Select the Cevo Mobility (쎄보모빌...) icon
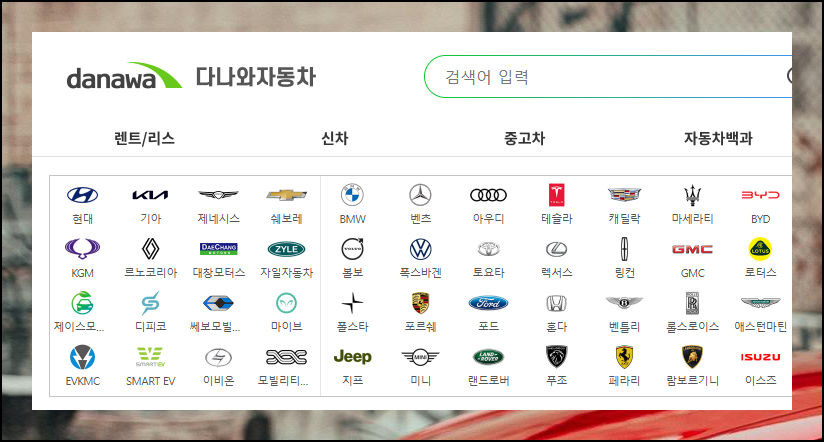The image size is (824, 442). 219,303
